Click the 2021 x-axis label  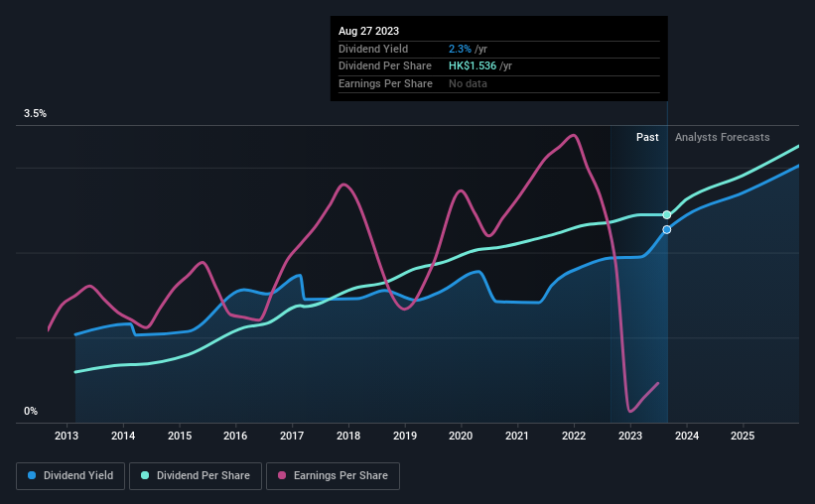(x=517, y=436)
